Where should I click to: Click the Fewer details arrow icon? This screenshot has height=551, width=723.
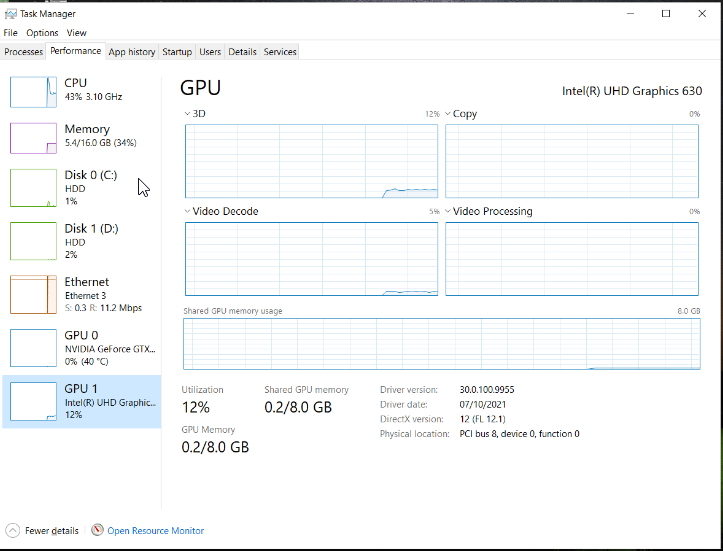coord(13,531)
